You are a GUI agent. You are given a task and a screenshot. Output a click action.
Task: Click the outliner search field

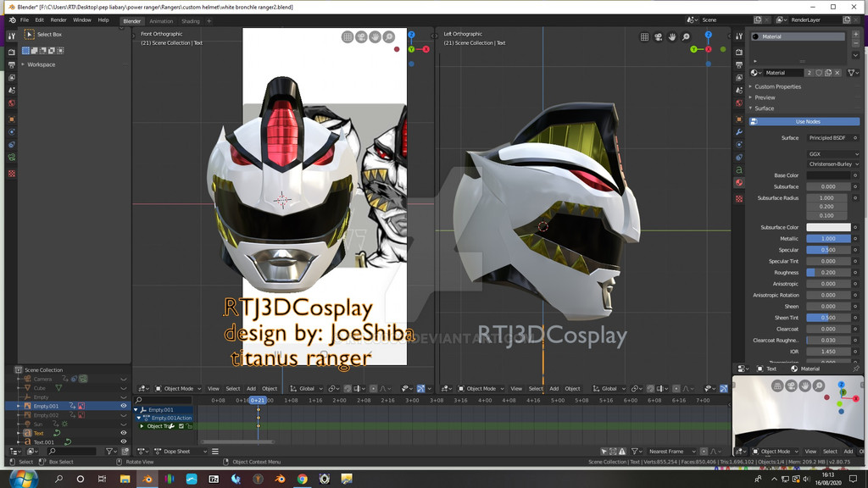click(74, 452)
